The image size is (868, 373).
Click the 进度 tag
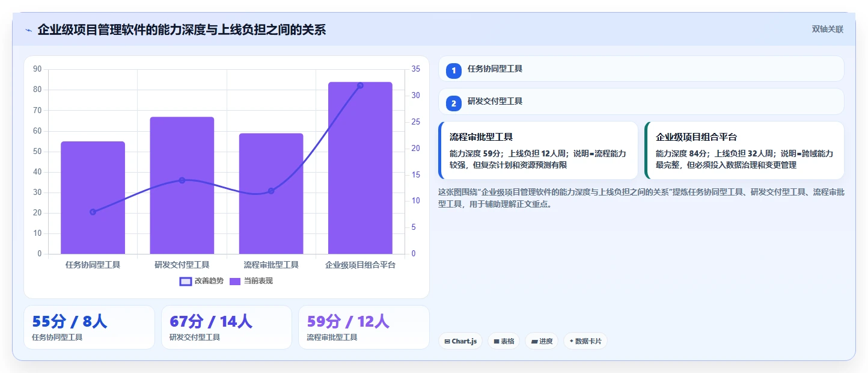(542, 341)
